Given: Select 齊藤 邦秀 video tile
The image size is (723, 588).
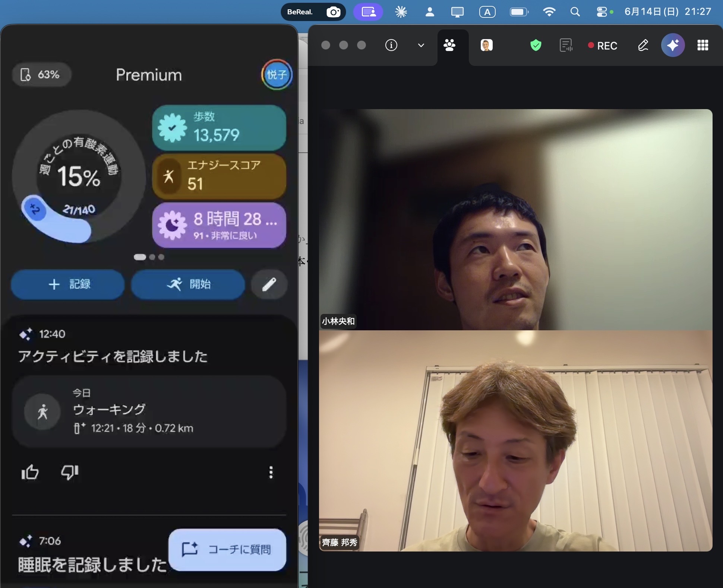Looking at the screenshot, I should pyautogui.click(x=516, y=441).
